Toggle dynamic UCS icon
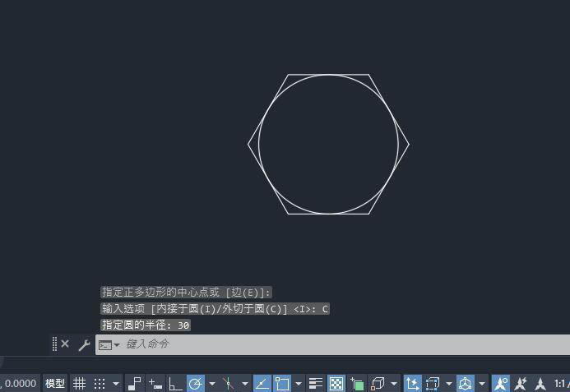Image resolution: width=570 pixels, height=392 pixels. [413, 383]
